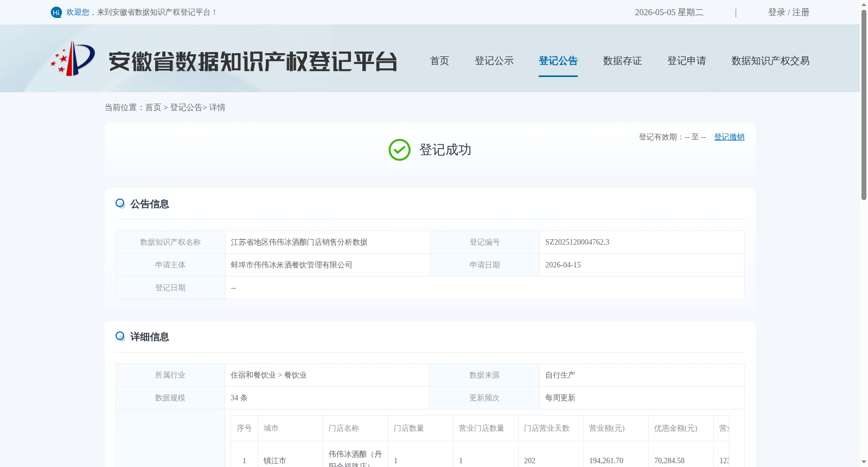Image resolution: width=868 pixels, height=467 pixels.
Task: Click the 数据来源 field label
Action: pyautogui.click(x=484, y=375)
